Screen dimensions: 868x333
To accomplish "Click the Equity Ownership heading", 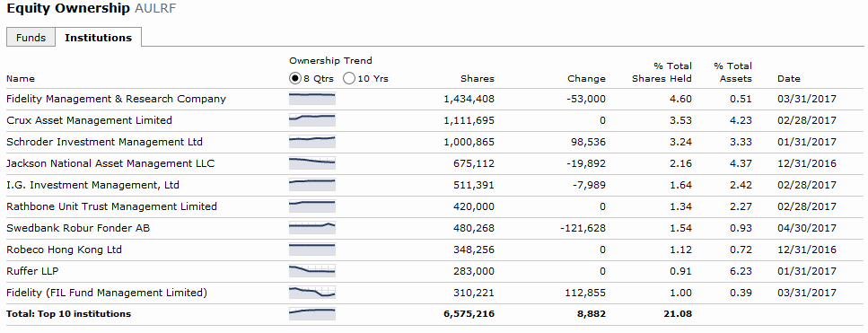I will pos(68,9).
